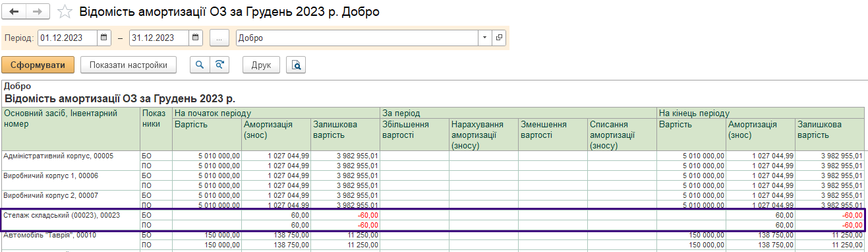Click the ellipsis period selection button
Screen dimensions: 868x252
coord(219,38)
